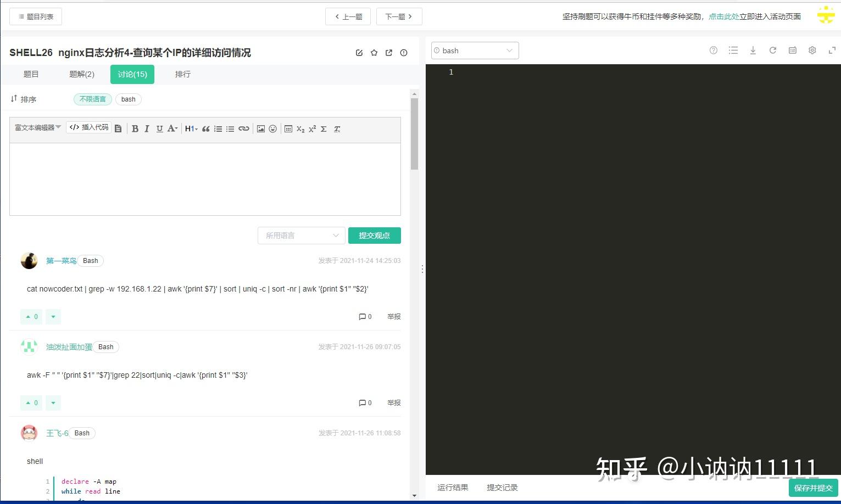
Task: Apply superscript formatting
Action: tap(312, 128)
